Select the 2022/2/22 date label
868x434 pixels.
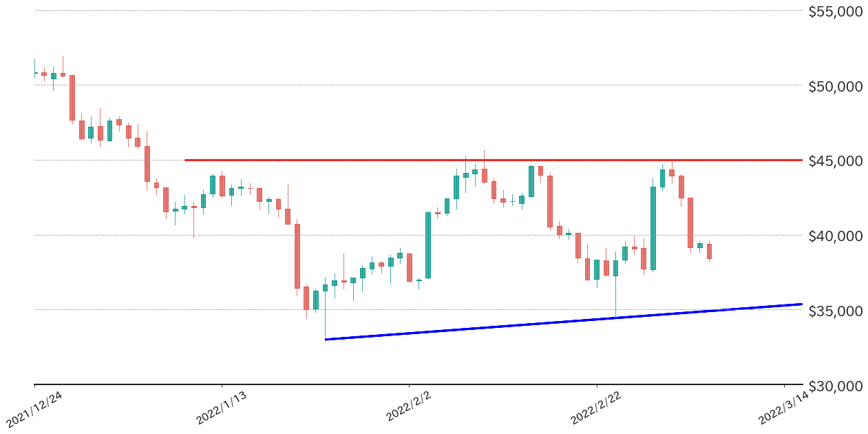click(x=595, y=411)
